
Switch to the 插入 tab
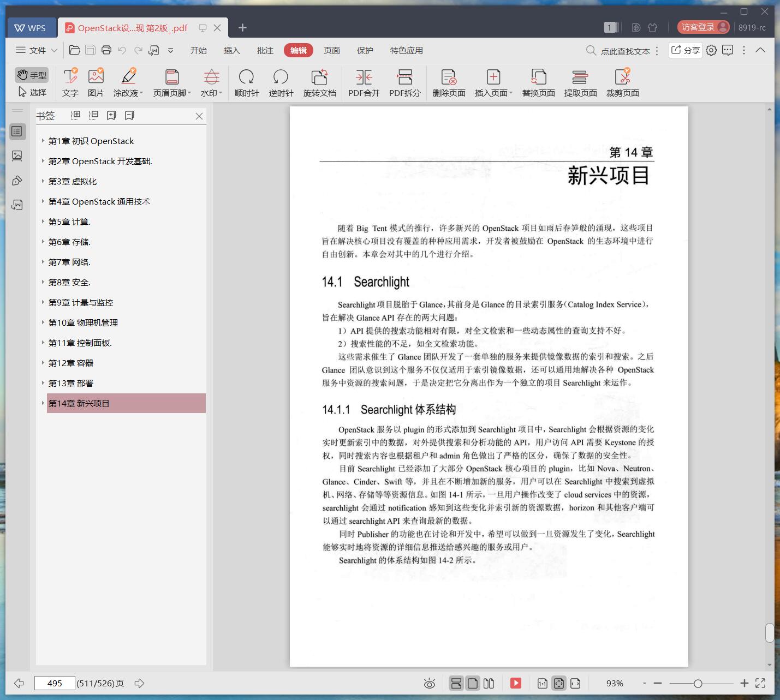click(x=231, y=50)
